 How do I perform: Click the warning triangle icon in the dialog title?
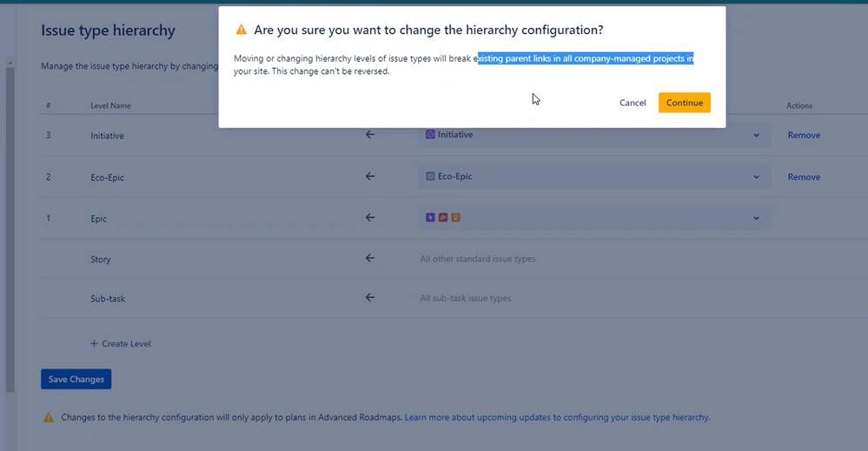242,30
